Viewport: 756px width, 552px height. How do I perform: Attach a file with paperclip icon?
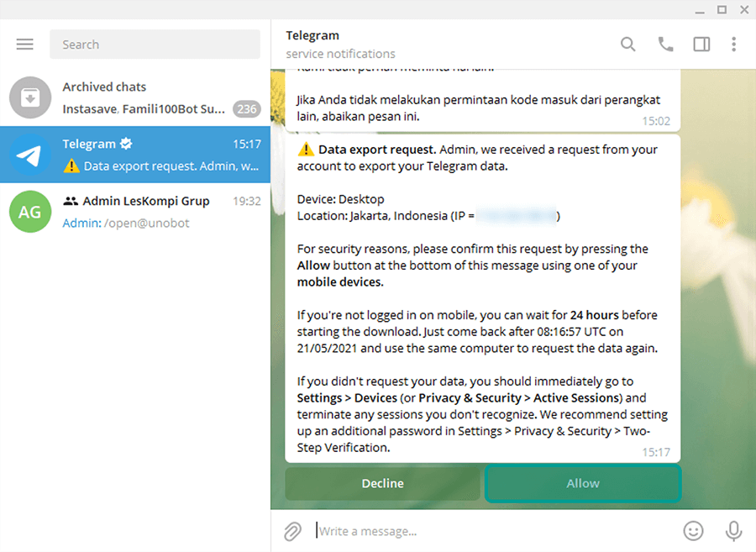(x=292, y=531)
